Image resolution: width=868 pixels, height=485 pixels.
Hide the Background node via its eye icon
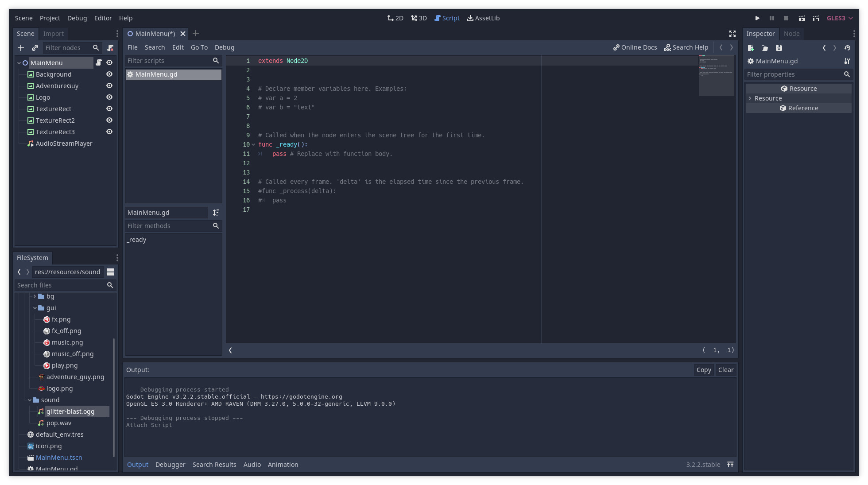[109, 74]
